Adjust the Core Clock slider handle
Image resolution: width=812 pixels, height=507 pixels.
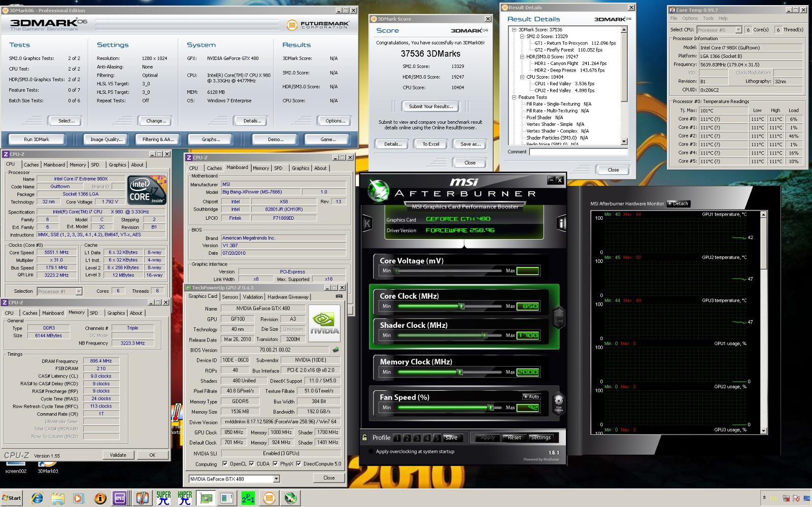pyautogui.click(x=461, y=306)
